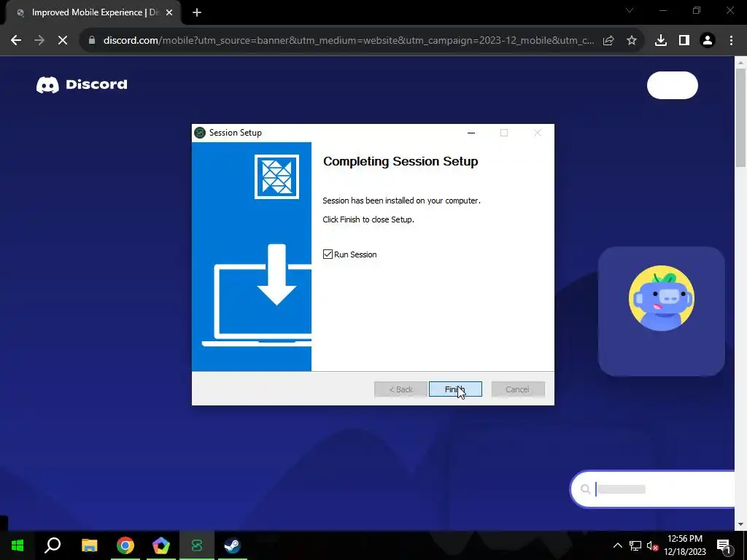Open a new Chrome tab
Viewport: 747px width, 560px height.
[197, 13]
